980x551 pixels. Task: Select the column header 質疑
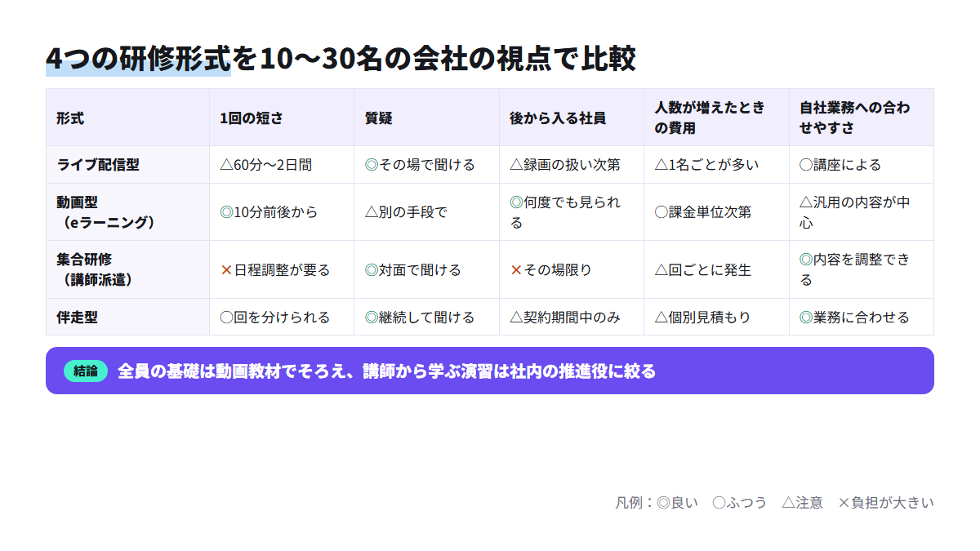pyautogui.click(x=426, y=118)
